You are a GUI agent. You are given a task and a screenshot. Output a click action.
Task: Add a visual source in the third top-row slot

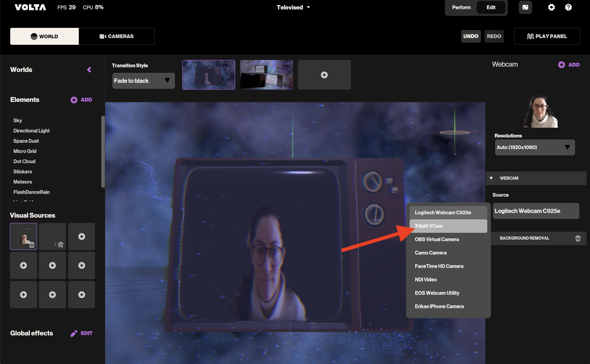point(82,236)
